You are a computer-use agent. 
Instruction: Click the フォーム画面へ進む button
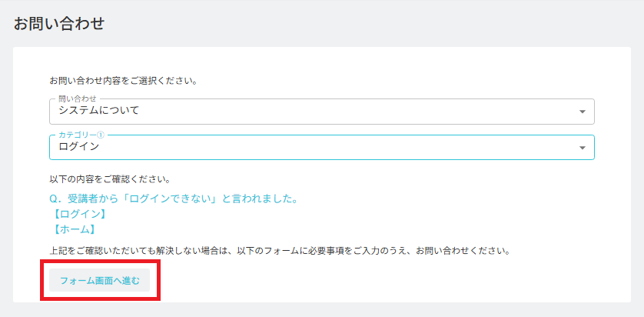click(99, 280)
